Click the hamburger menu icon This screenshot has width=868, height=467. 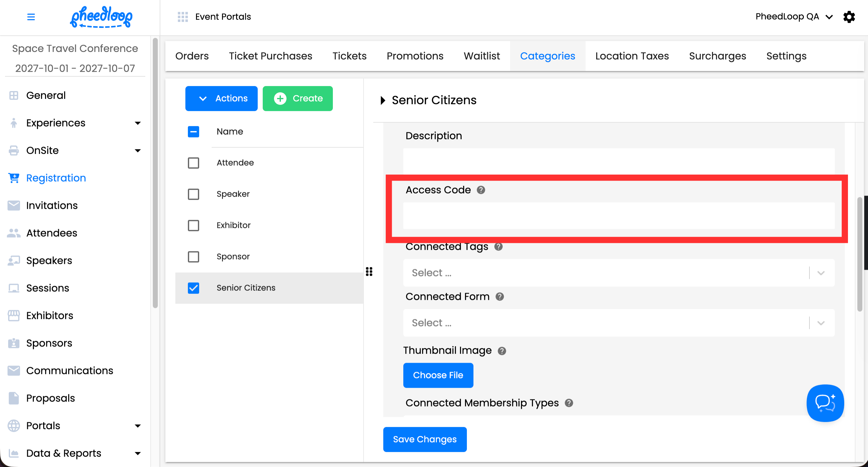click(31, 17)
